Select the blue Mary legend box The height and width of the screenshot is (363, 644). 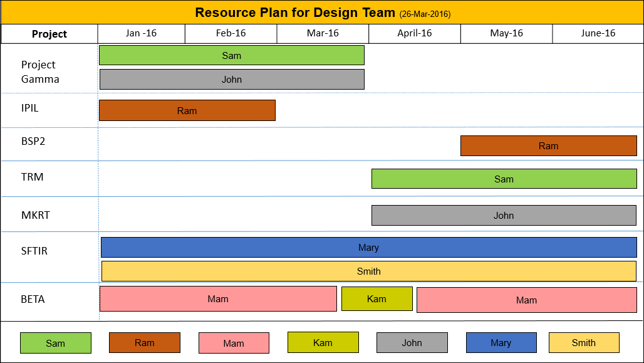(501, 343)
